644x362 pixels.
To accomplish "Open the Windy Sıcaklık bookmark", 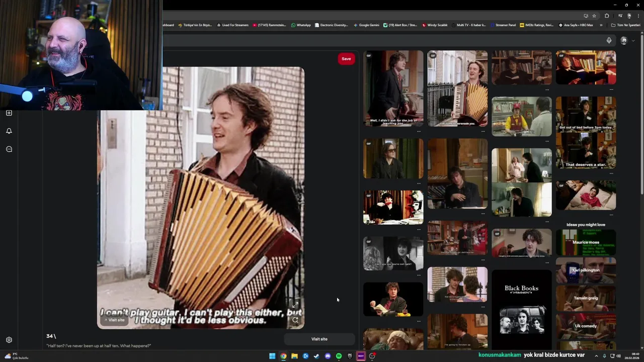I will point(435,25).
